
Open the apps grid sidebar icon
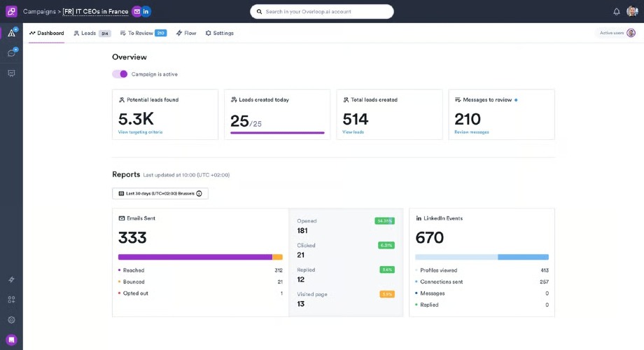[x=11, y=300]
